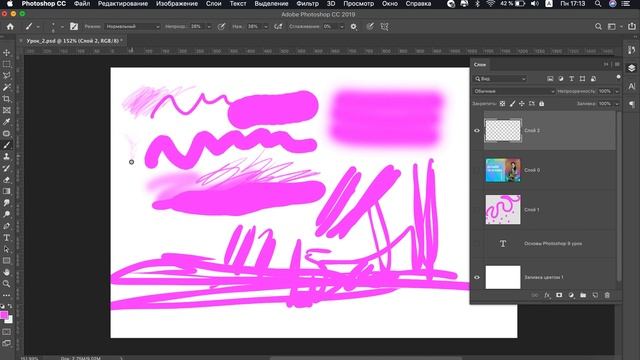
Task: Open layer filter type Вид dropdown
Action: [500, 79]
